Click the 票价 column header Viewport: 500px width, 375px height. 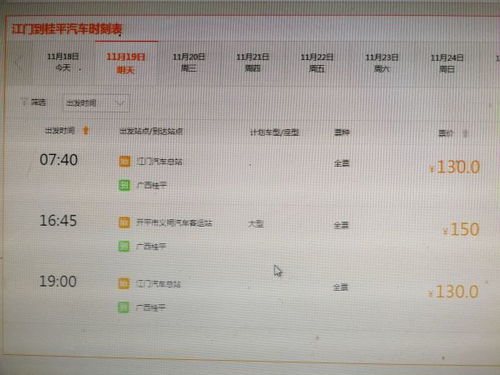coord(446,133)
